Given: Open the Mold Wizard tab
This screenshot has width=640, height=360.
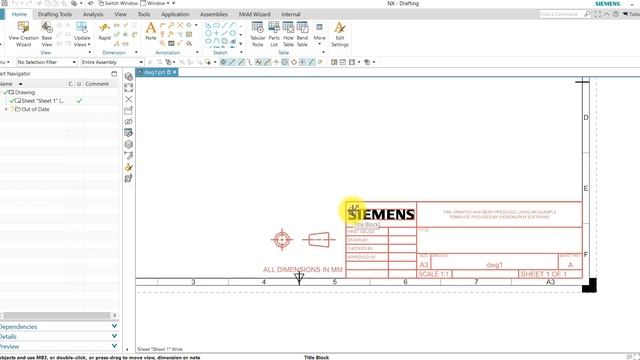Looking at the screenshot, I should coord(255,14).
